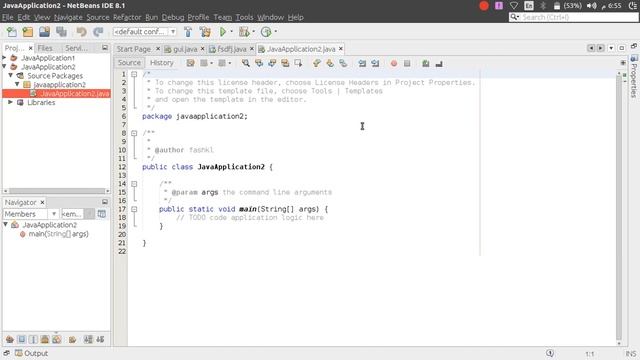
Task: Collapse the Source Packages node
Action: point(11,76)
